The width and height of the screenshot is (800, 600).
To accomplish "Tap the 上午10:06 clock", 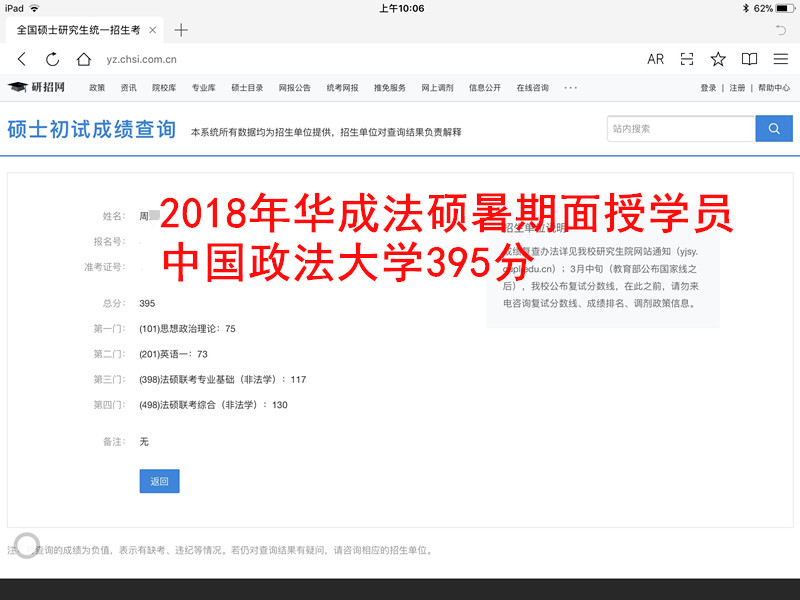I will [x=402, y=8].
